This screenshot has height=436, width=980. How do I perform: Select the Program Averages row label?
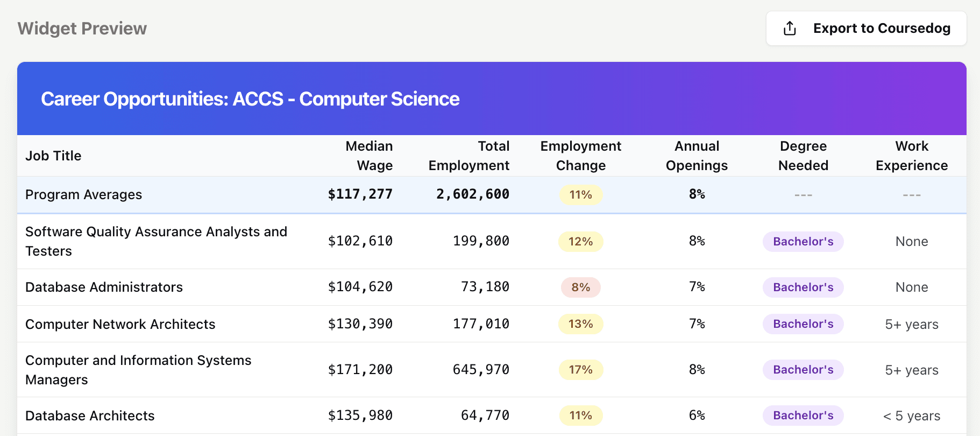click(83, 194)
